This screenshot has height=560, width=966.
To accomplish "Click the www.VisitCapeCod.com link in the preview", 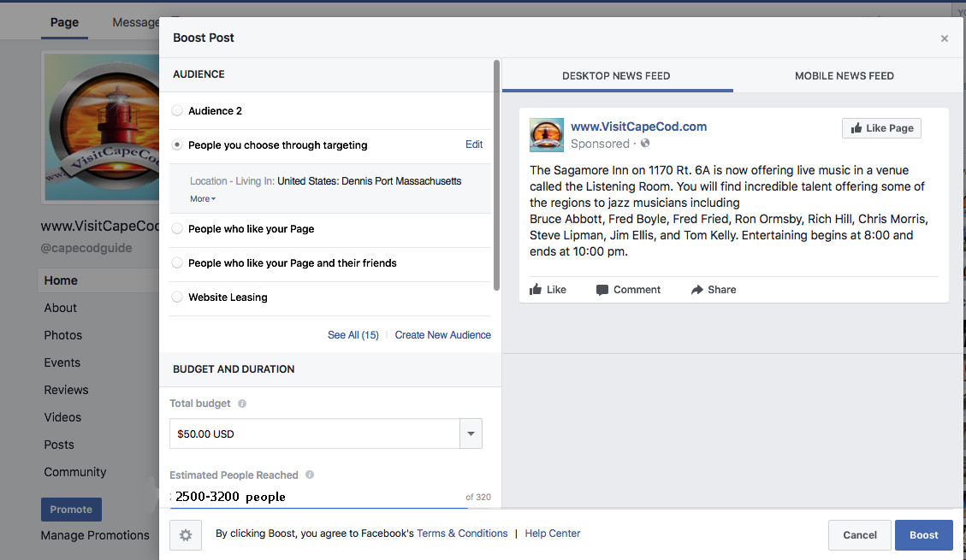I will point(639,127).
